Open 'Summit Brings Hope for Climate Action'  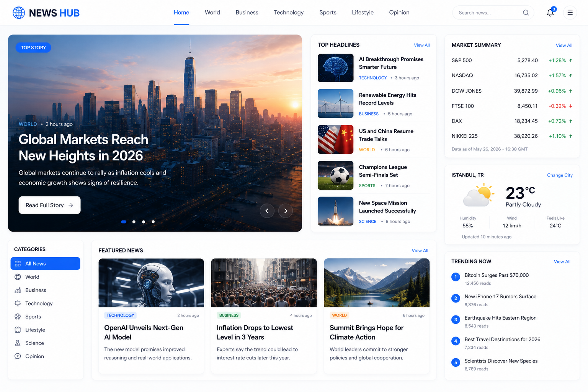click(x=367, y=332)
